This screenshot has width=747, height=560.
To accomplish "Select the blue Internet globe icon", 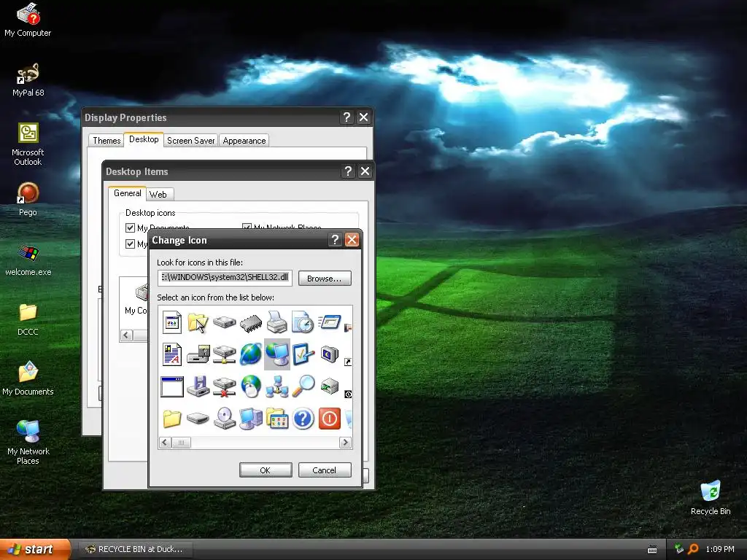I will tap(251, 354).
